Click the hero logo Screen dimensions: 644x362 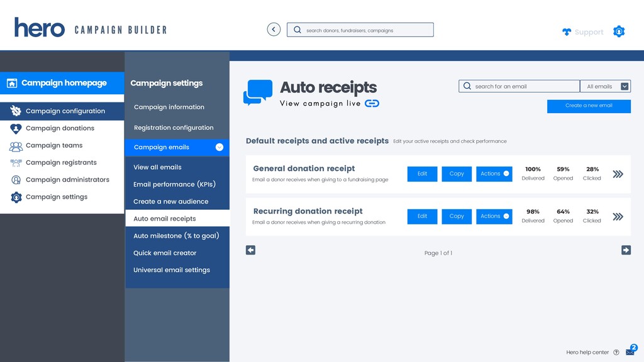click(x=40, y=28)
